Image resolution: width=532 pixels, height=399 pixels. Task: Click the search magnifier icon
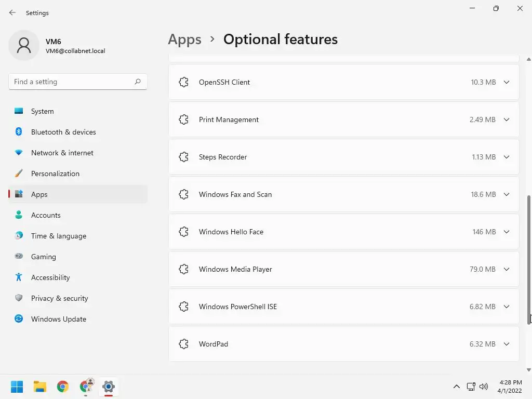coord(138,82)
